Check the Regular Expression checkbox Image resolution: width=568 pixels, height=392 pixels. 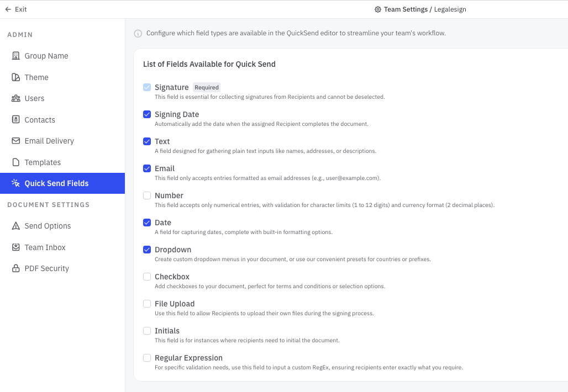click(x=147, y=358)
